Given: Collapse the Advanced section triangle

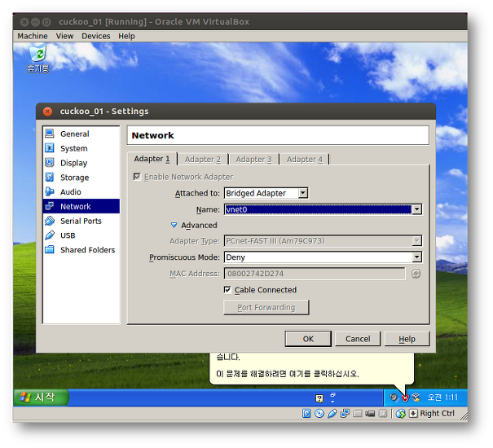Looking at the screenshot, I should pos(174,225).
